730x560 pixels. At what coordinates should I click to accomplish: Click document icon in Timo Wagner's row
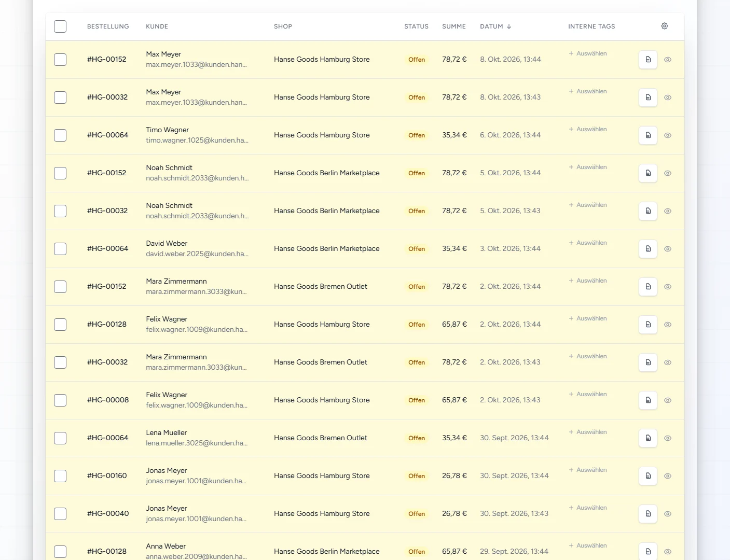[648, 135]
